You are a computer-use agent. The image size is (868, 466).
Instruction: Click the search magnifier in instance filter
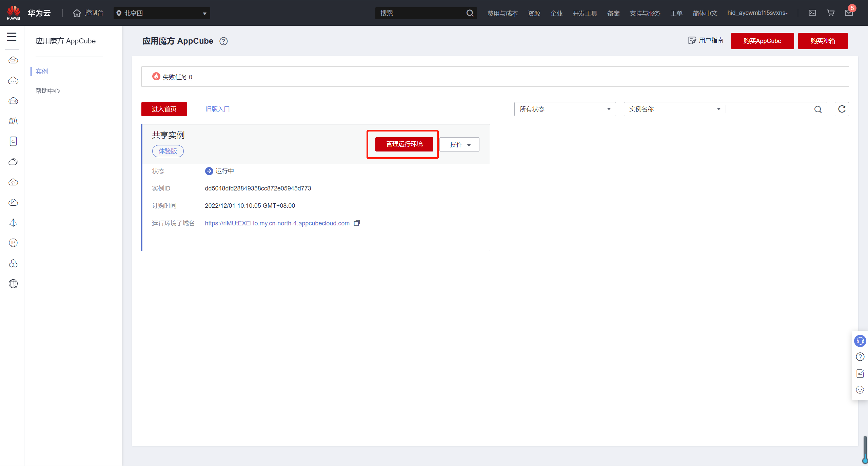818,109
